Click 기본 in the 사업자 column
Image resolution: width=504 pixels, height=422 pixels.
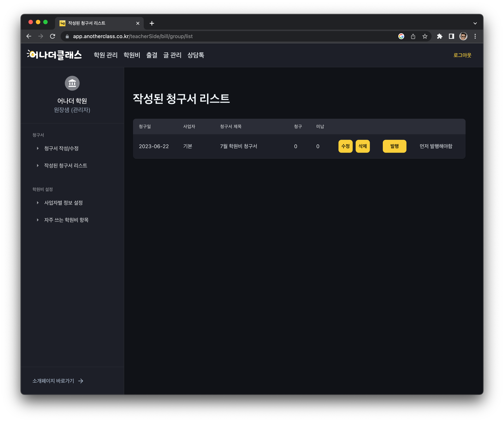188,146
